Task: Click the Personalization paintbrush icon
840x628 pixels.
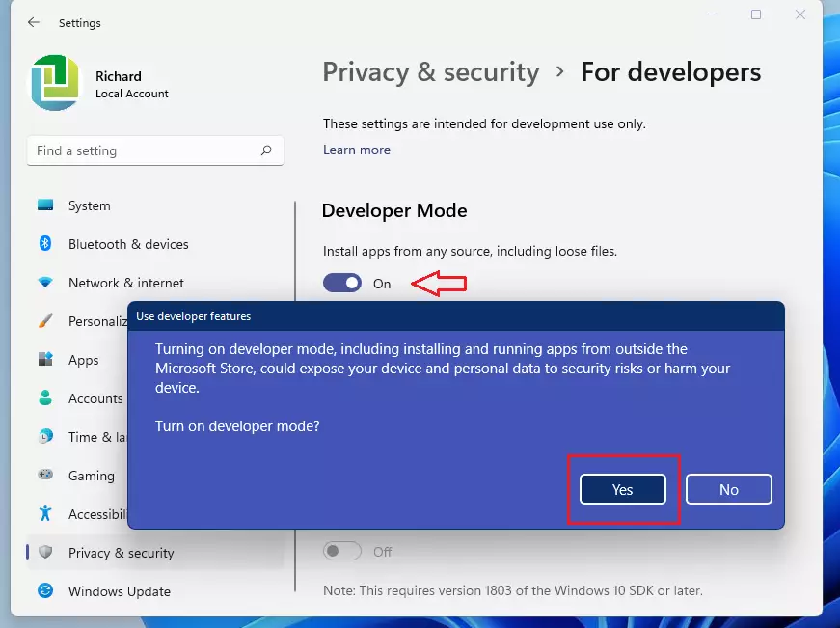Action: click(45, 321)
